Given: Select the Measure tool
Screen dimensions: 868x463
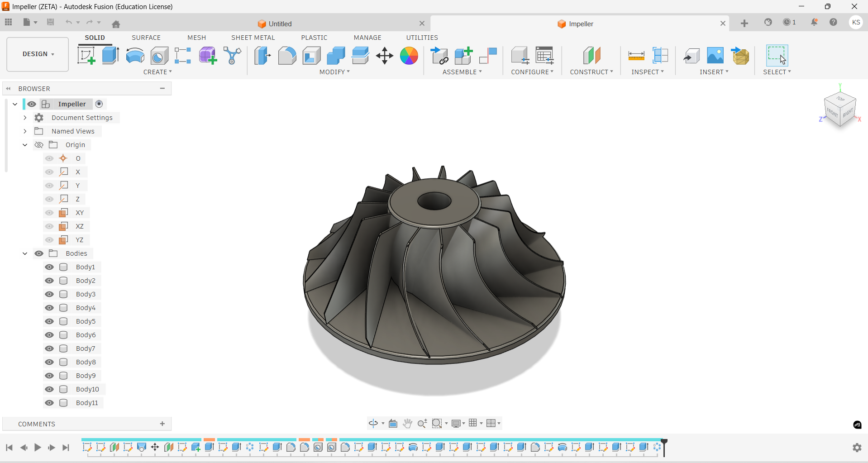Looking at the screenshot, I should tap(636, 56).
